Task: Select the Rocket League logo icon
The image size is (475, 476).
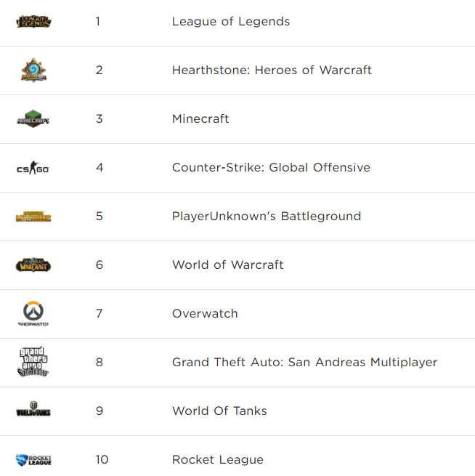Action: tap(33, 460)
